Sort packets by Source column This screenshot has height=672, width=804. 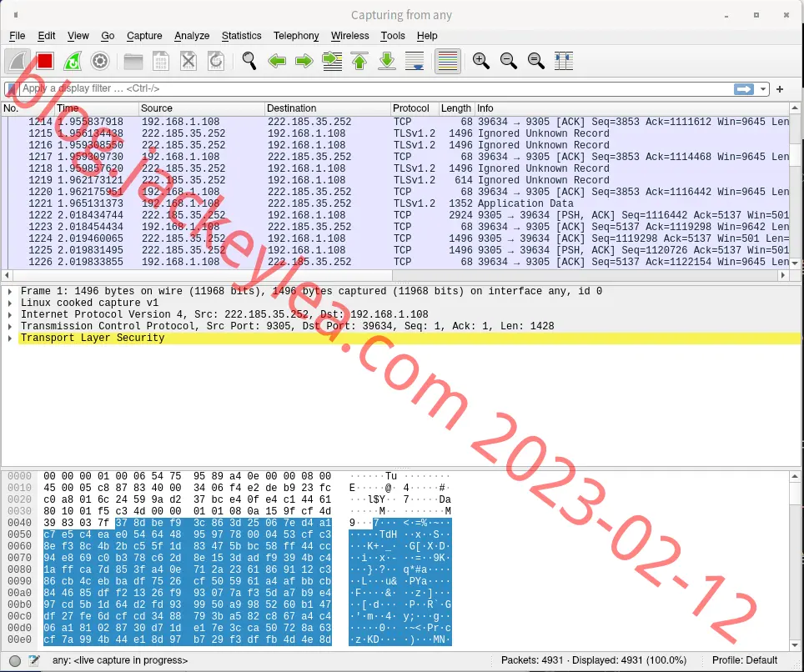(202, 108)
